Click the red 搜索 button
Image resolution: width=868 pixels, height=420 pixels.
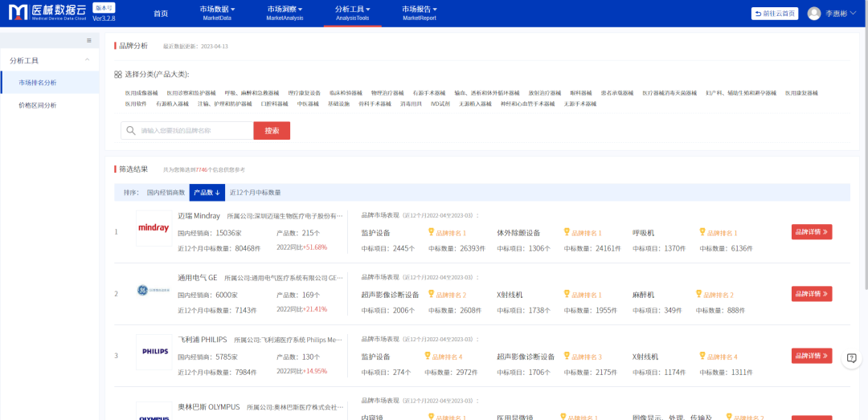[x=272, y=131]
